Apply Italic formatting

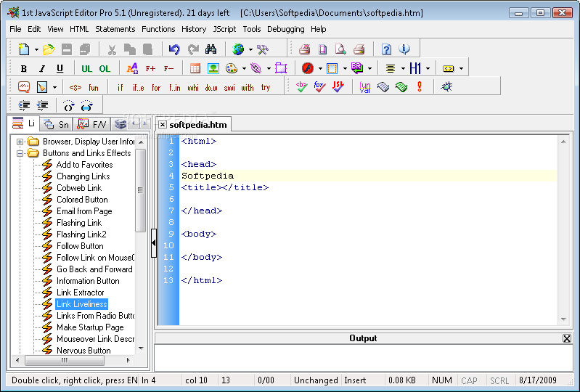[42, 68]
